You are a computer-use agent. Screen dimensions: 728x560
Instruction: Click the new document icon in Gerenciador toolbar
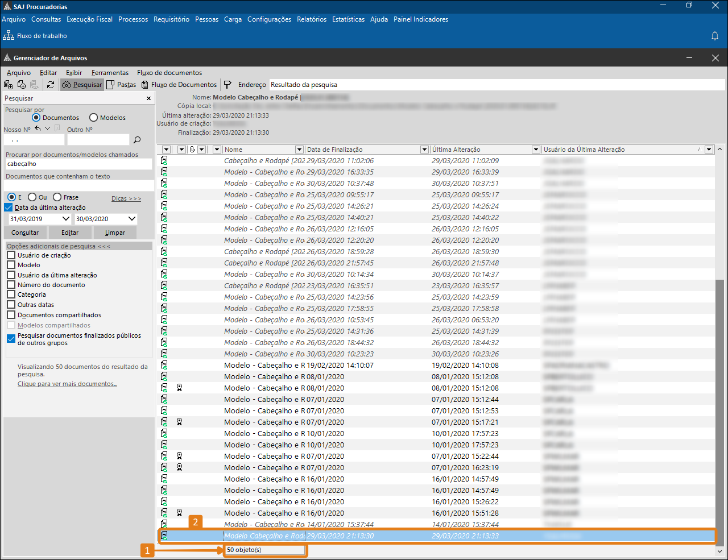coord(9,85)
